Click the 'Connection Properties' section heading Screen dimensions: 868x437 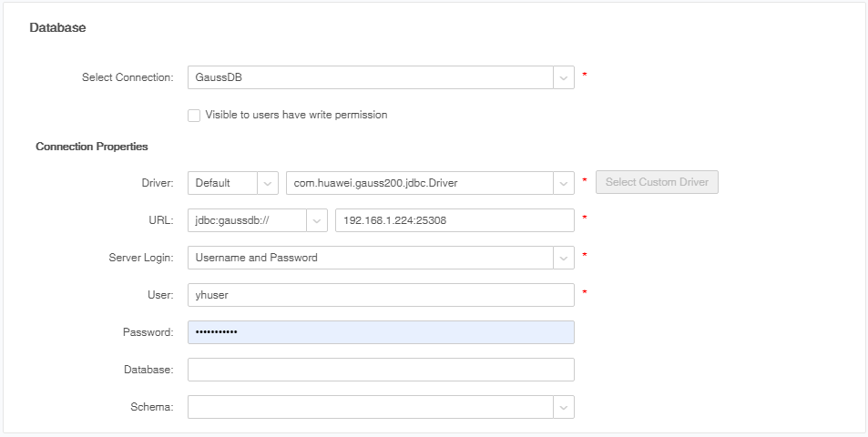(92, 147)
